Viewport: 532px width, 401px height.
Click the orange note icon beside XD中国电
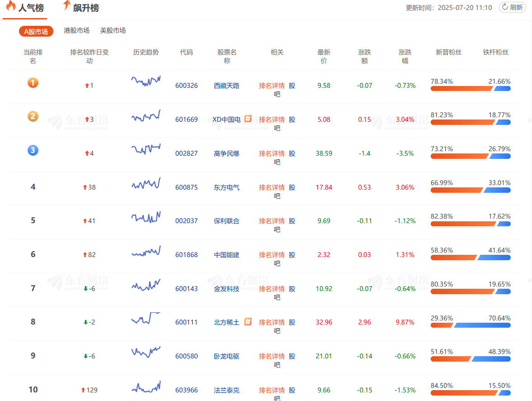click(248, 119)
